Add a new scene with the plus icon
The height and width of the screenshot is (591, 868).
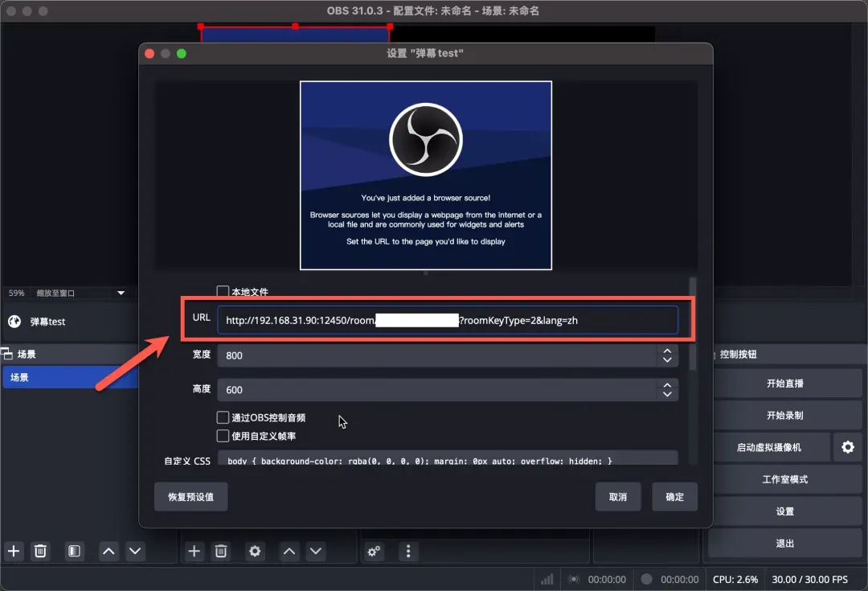(14, 551)
